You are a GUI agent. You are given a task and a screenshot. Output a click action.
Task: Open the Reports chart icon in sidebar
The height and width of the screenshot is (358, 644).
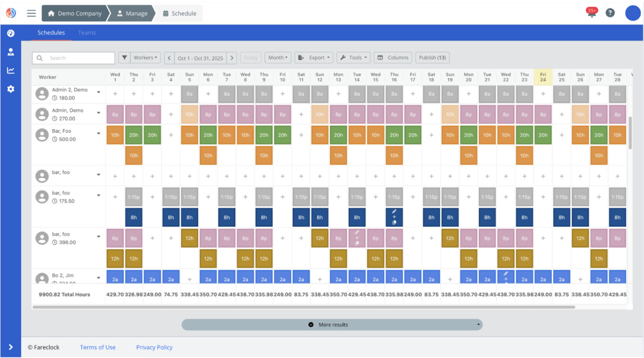tap(10, 70)
